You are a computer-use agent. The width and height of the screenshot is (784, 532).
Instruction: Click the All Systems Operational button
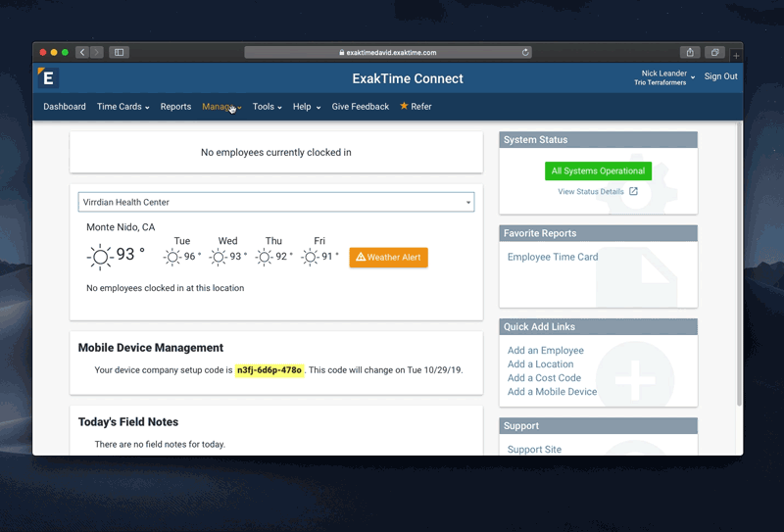click(598, 171)
